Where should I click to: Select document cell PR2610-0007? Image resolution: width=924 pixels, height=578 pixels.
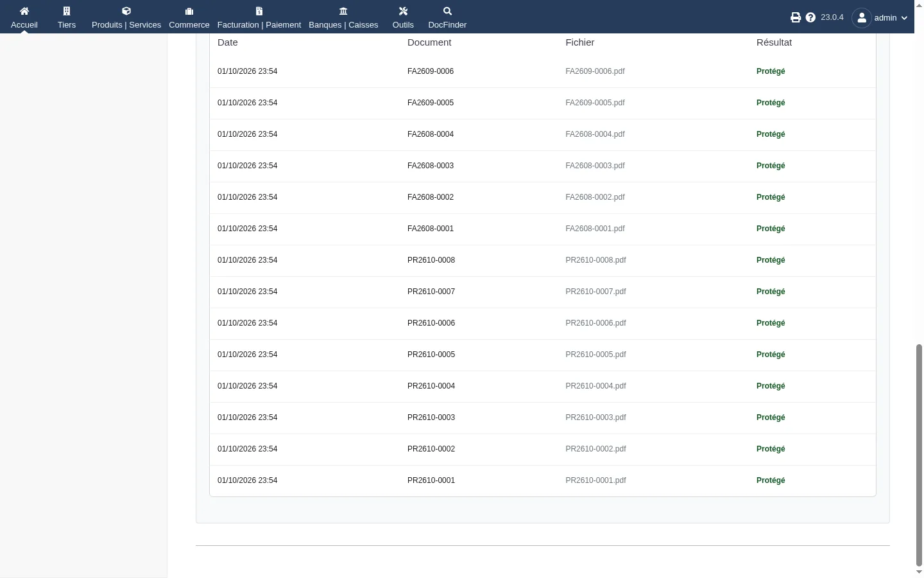click(431, 292)
